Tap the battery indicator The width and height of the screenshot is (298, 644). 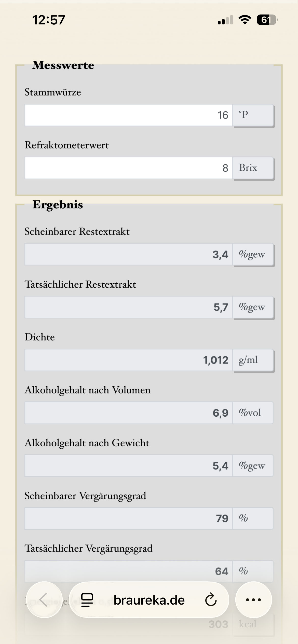(267, 20)
